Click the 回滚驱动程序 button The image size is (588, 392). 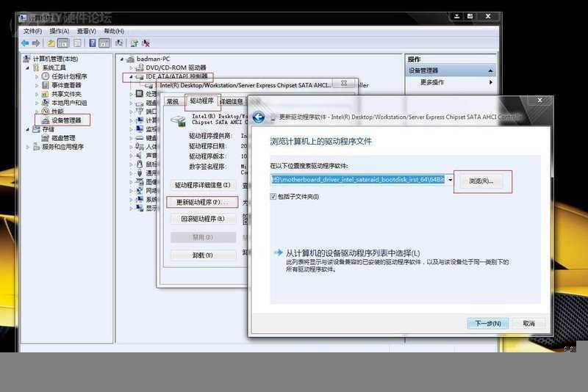pyautogui.click(x=203, y=219)
